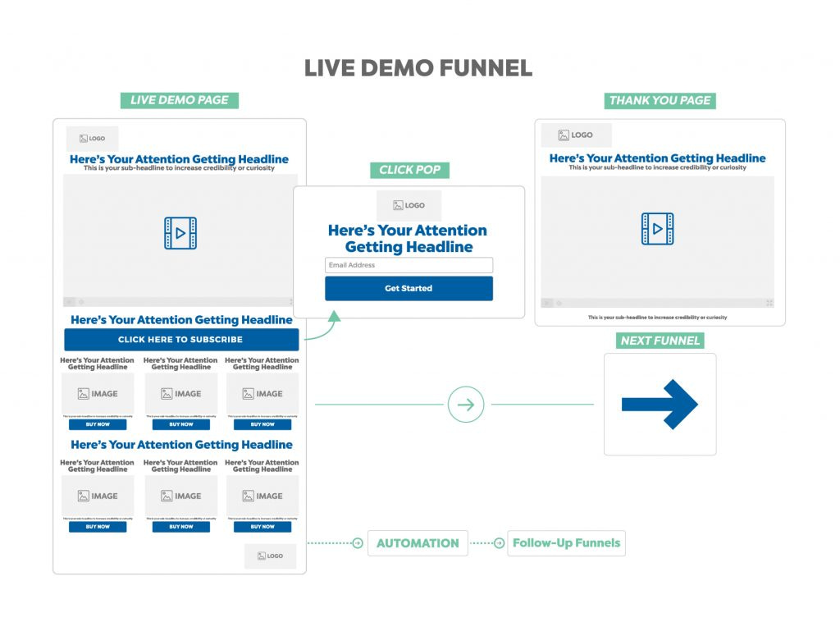Select the lower-row right IMAGE placeholder

click(x=262, y=497)
